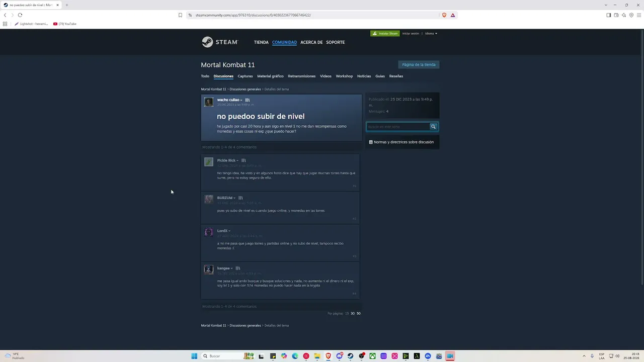Click the Instalar Steam button

pyautogui.click(x=385, y=34)
